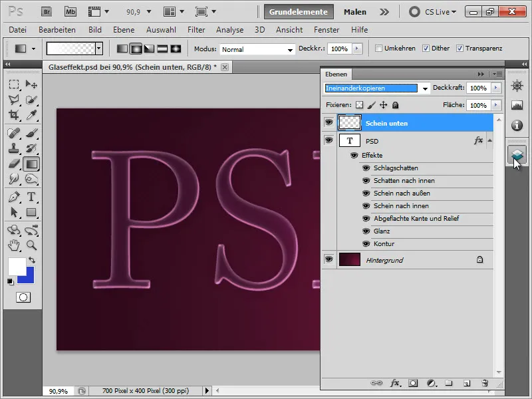Select the Gradient tool in toolbox
The width and height of the screenshot is (532, 399).
click(31, 164)
